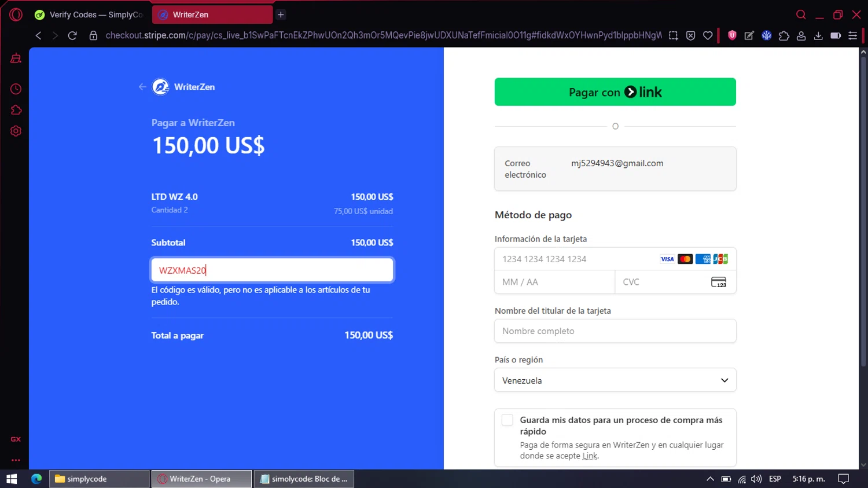
Task: View site security lock info
Action: click(x=93, y=35)
